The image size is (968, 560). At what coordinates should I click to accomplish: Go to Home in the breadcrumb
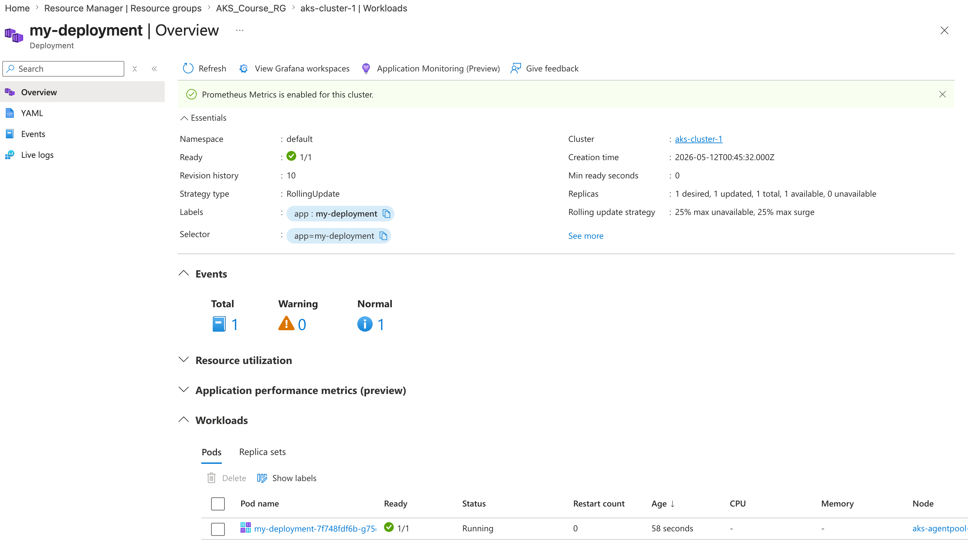click(x=17, y=8)
